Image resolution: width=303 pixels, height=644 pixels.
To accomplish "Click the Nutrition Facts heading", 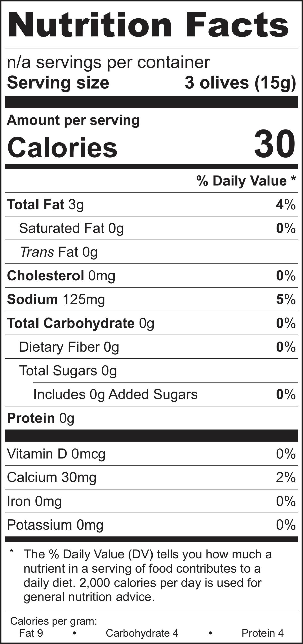I will click(148, 25).
